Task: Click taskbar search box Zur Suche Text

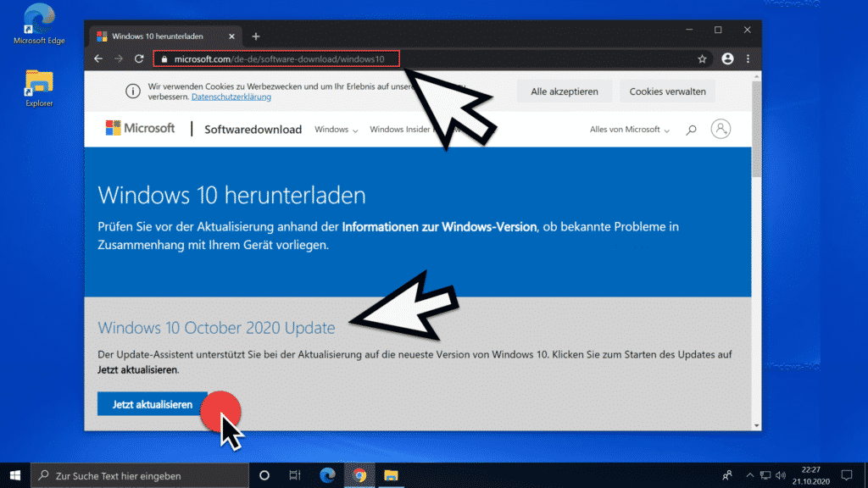Action: (x=140, y=475)
